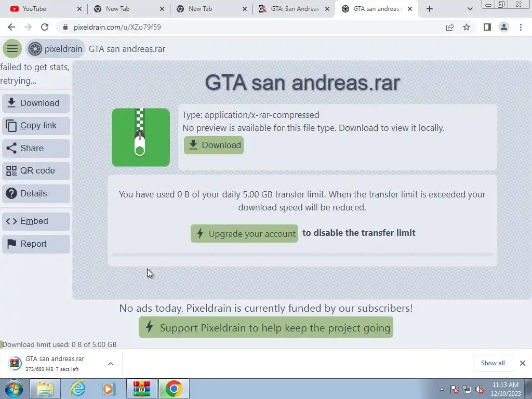Viewport: 532px width, 399px height.
Task: Click the GTA san andreas.rar title in header
Action: point(127,49)
